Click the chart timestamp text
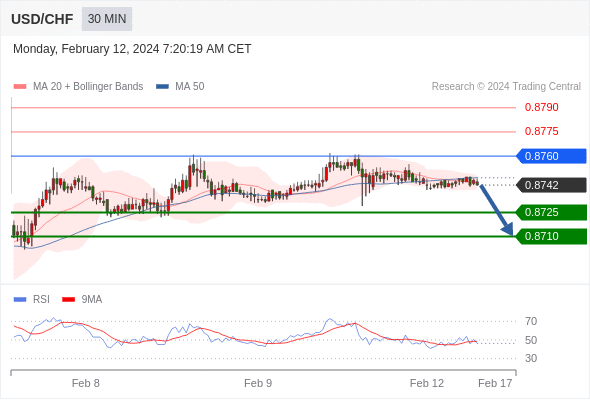The image size is (590, 400). click(132, 49)
